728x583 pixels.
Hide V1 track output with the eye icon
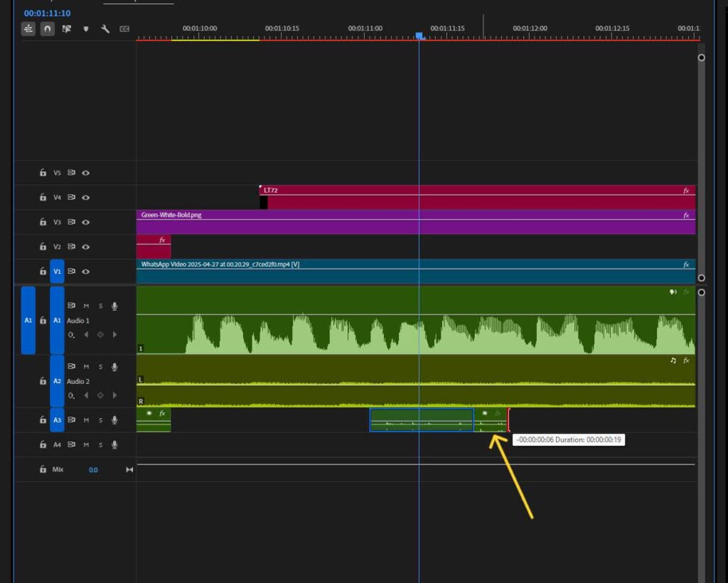click(x=86, y=271)
